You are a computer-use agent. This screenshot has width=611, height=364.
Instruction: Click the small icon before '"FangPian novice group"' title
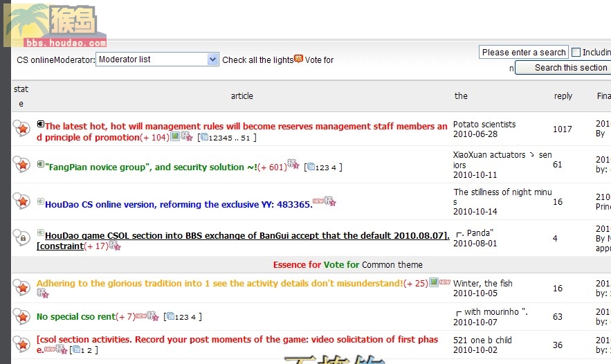(x=41, y=164)
